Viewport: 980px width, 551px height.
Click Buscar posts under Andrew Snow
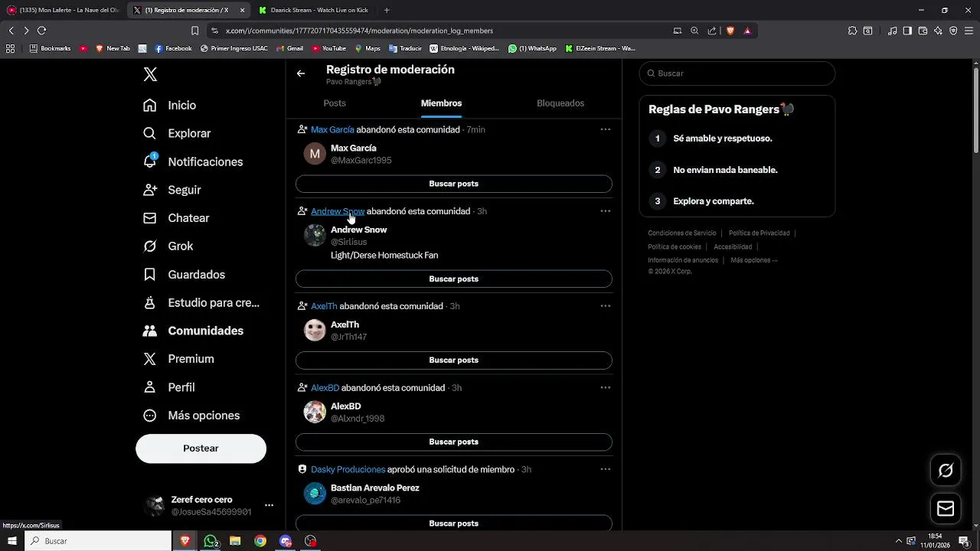(x=454, y=279)
